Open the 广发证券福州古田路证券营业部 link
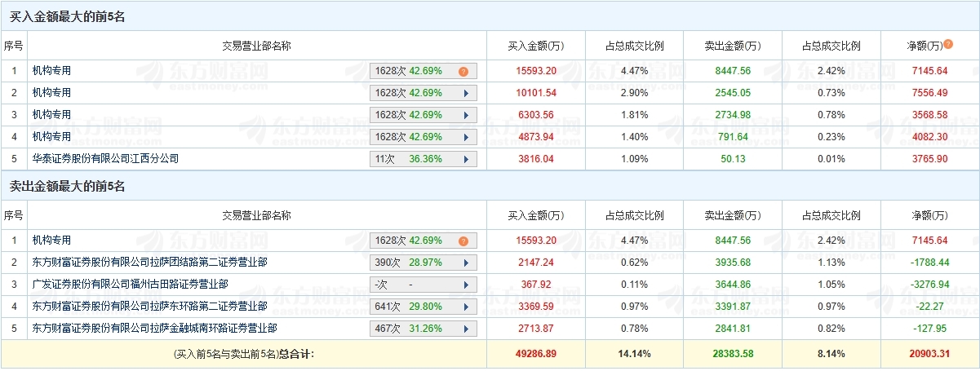Viewport: 980px width, 371px height. coord(130,284)
